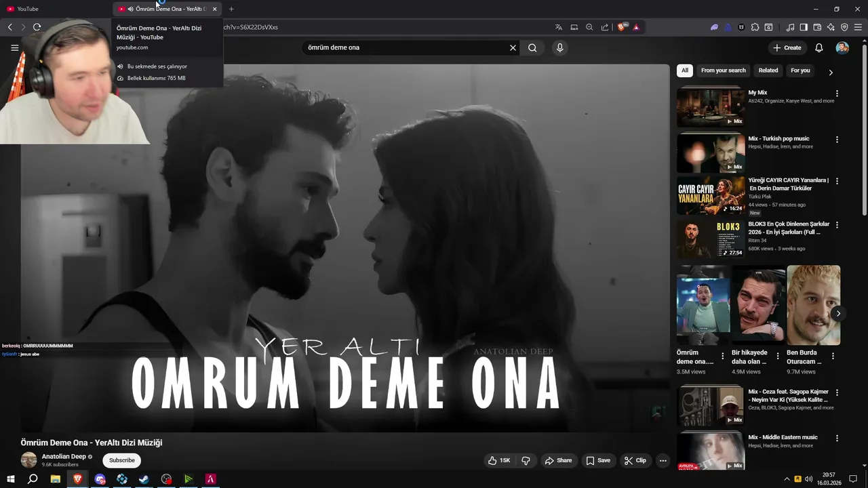Screen dimensions: 868x488
Task: Open File Explorer from the taskbar
Action: (x=55, y=479)
